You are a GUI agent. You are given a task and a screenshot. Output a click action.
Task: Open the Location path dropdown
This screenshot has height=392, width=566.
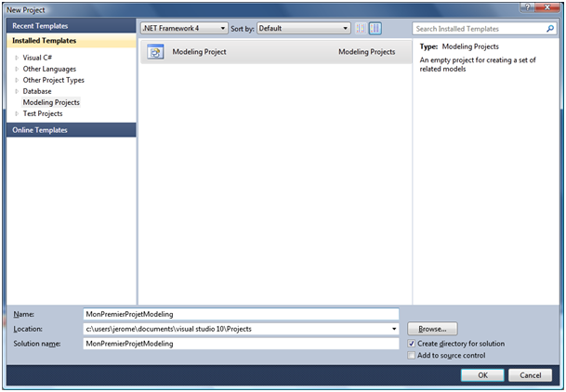click(x=394, y=329)
